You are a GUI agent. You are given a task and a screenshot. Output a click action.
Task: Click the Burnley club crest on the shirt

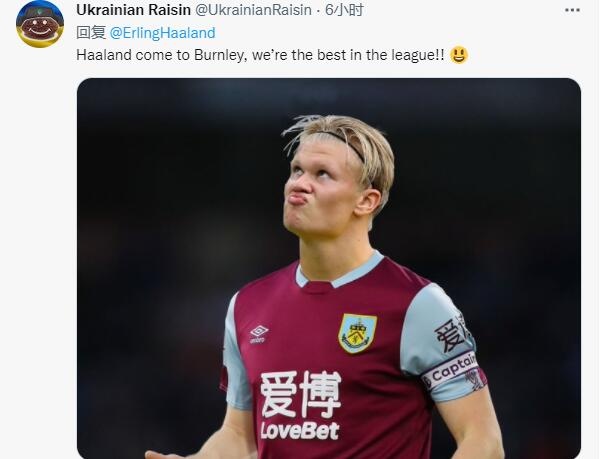click(357, 333)
